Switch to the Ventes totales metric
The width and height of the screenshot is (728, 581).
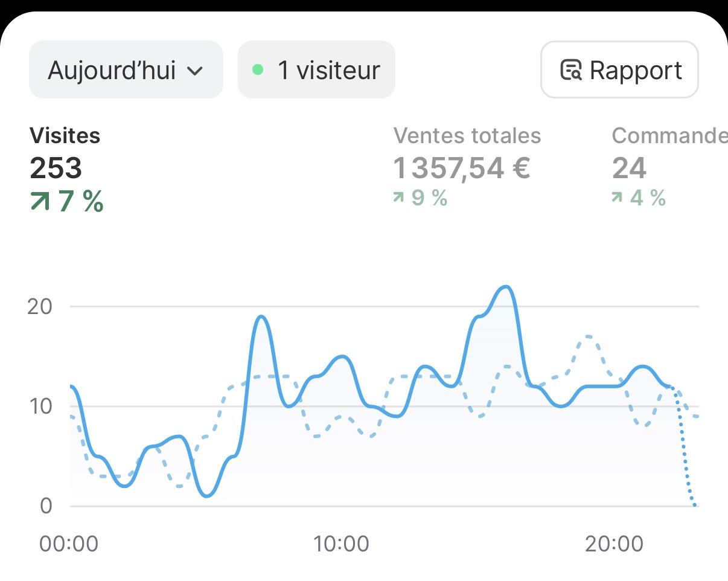tap(467, 152)
